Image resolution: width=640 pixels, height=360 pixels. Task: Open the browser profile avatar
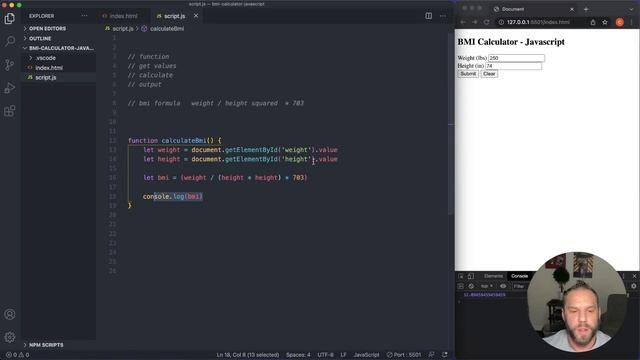tap(620, 22)
